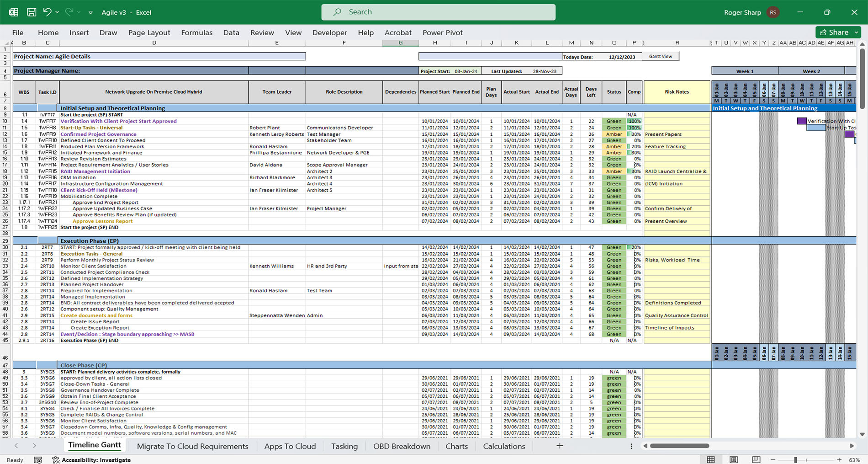Screen dimensions: 868x464
Task: Click the zoom slider handle
Action: (x=795, y=460)
